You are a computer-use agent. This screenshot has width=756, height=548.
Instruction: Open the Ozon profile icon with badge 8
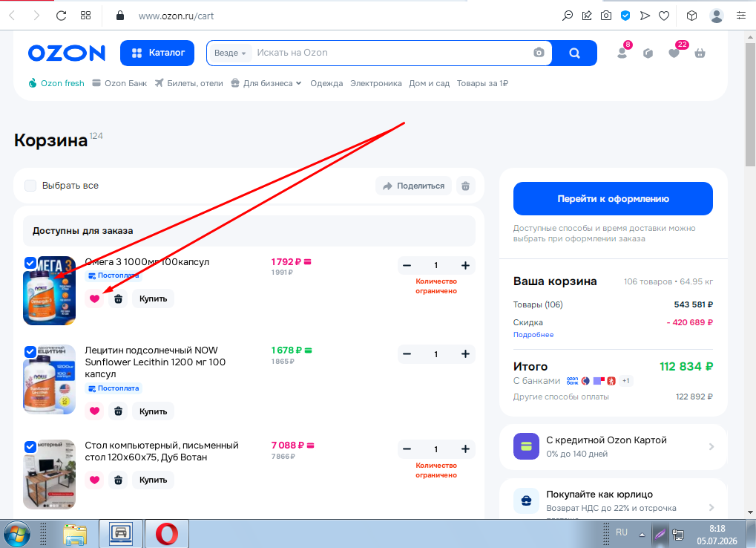pos(622,53)
